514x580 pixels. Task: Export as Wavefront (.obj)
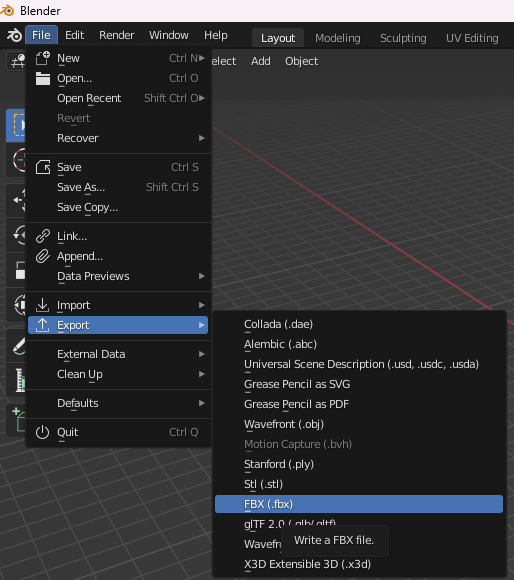359,424
